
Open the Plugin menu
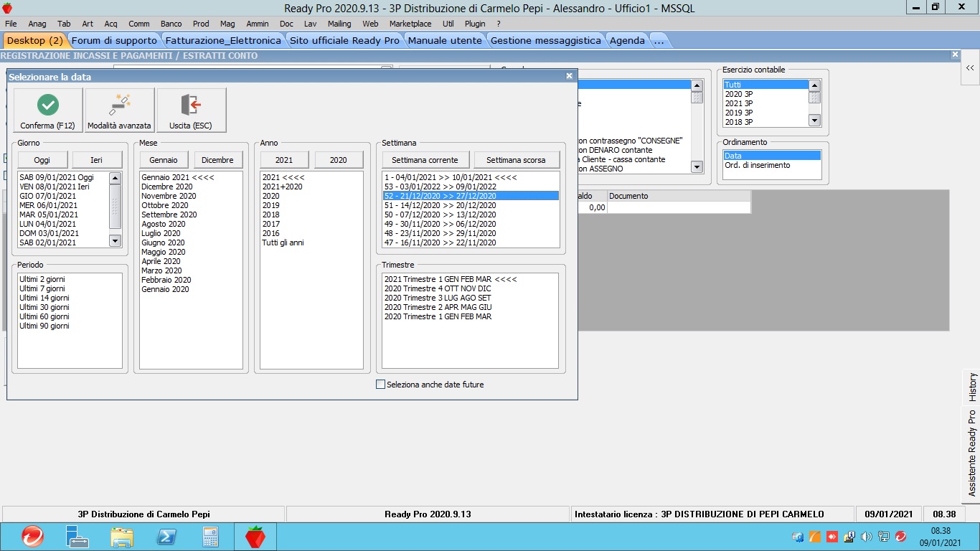[475, 24]
